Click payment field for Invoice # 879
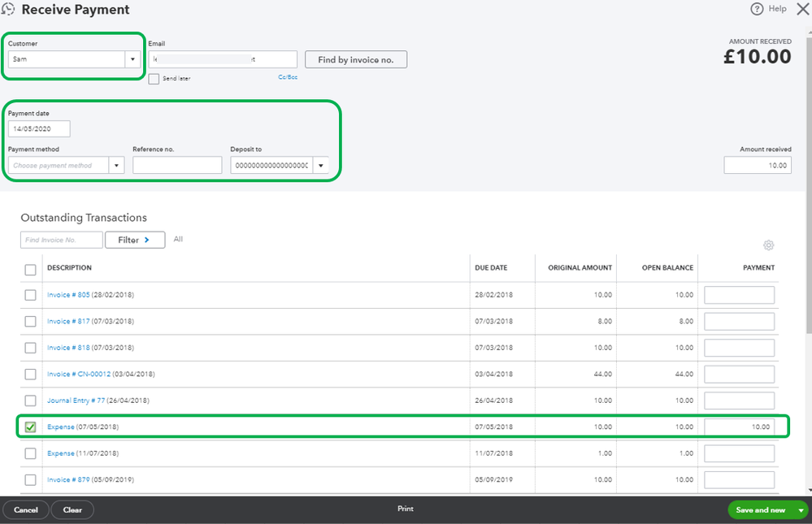The width and height of the screenshot is (812, 524). point(739,479)
